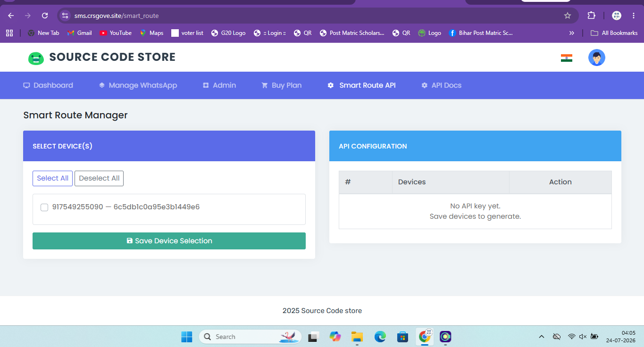Bookmark this page with the star icon
The image size is (644, 347).
(x=568, y=16)
